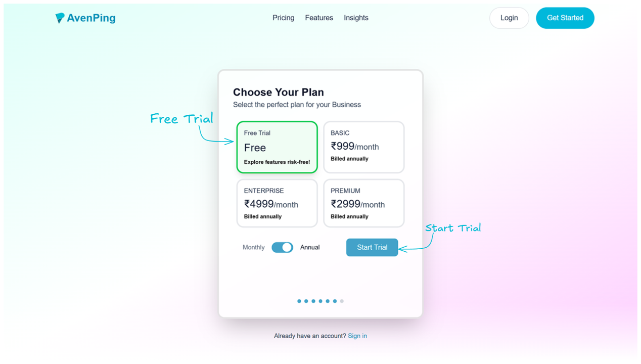Open the Insights page
Screen dimensions: 641x364
click(356, 18)
